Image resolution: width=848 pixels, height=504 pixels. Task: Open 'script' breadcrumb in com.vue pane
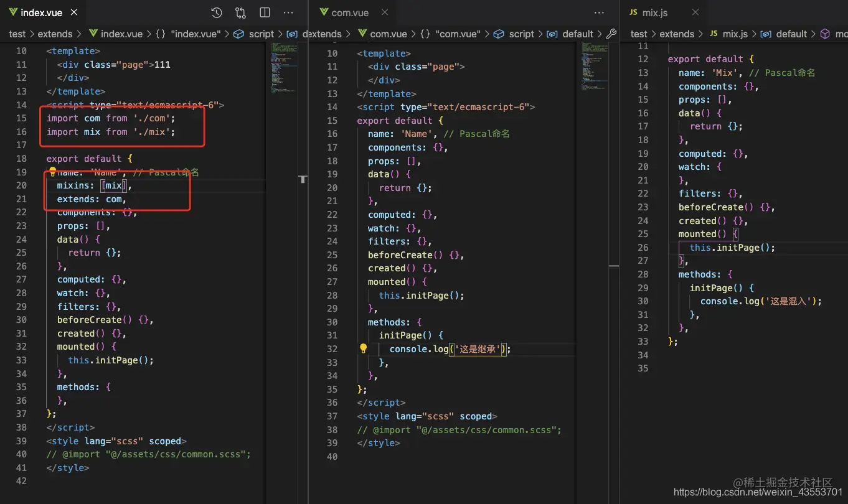[x=514, y=34]
